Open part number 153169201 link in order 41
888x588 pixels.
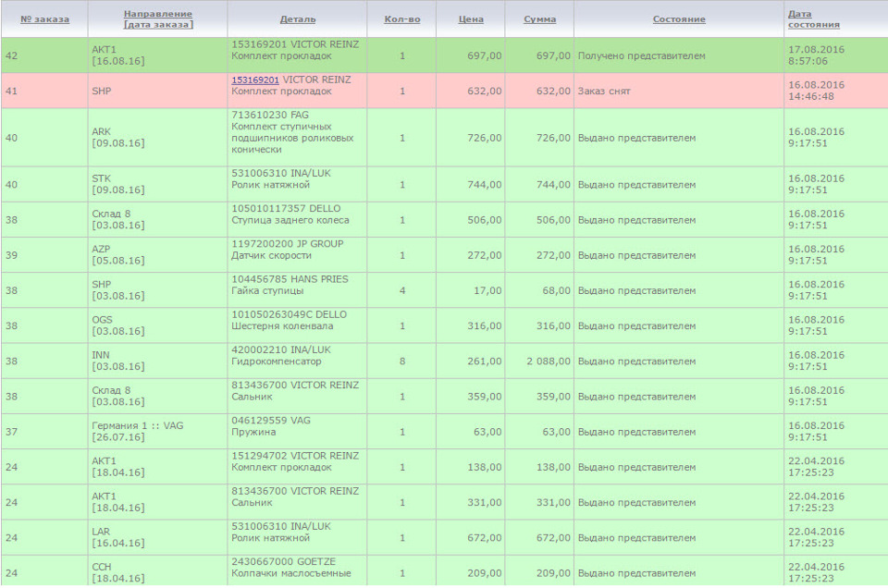(x=255, y=80)
